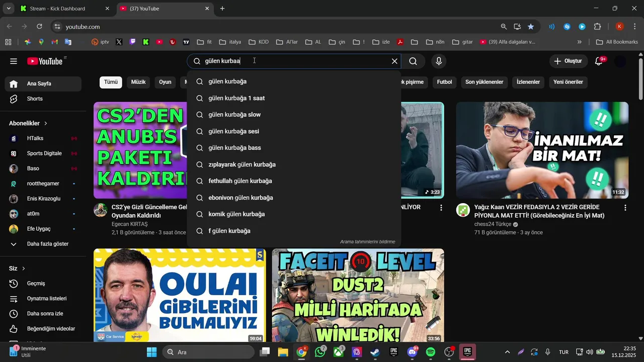Image resolution: width=644 pixels, height=362 pixels.
Task: Select the İzlenenler filter chip
Action: pyautogui.click(x=528, y=82)
